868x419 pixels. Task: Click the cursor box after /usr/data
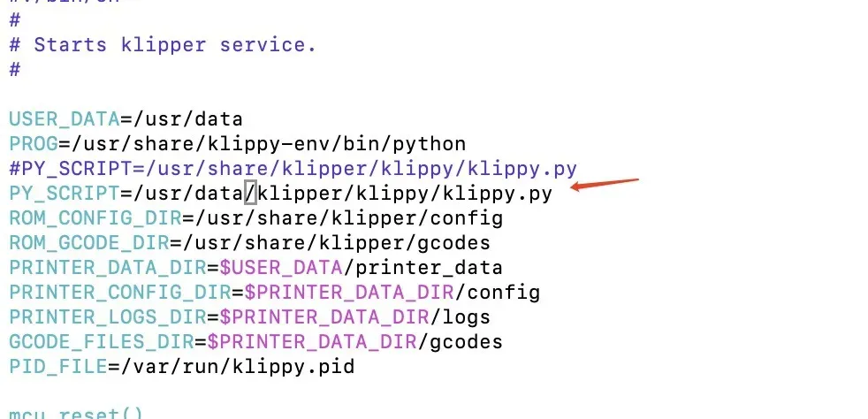250,194
